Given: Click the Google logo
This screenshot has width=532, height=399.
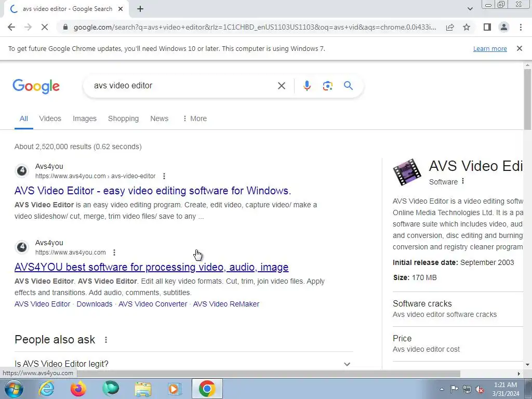Looking at the screenshot, I should tap(36, 86).
